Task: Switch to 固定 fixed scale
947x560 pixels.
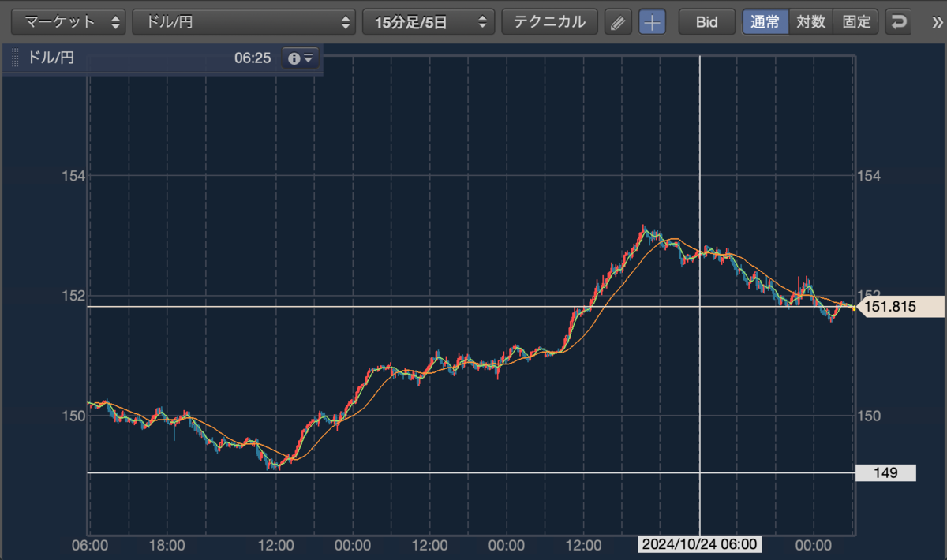Action: [856, 22]
